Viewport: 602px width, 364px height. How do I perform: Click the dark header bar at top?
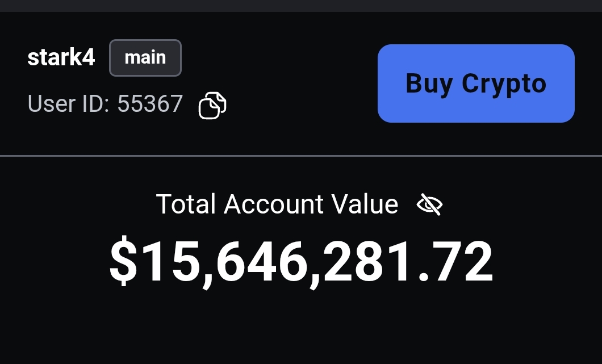pos(301,6)
